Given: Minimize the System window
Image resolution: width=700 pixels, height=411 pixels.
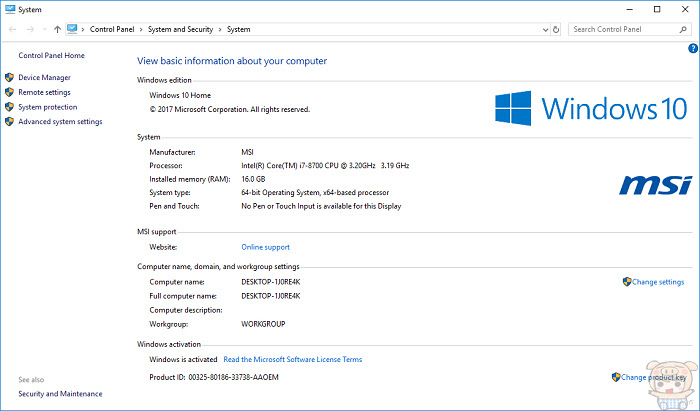Looking at the screenshot, I should click(630, 9).
